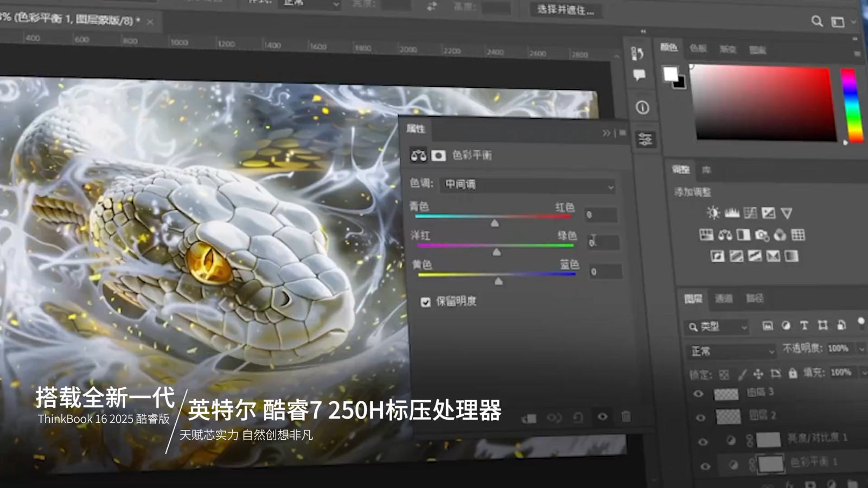Toggle adjustment visibility eye in Properties
Viewport: 868px width, 488px height.
(x=602, y=416)
